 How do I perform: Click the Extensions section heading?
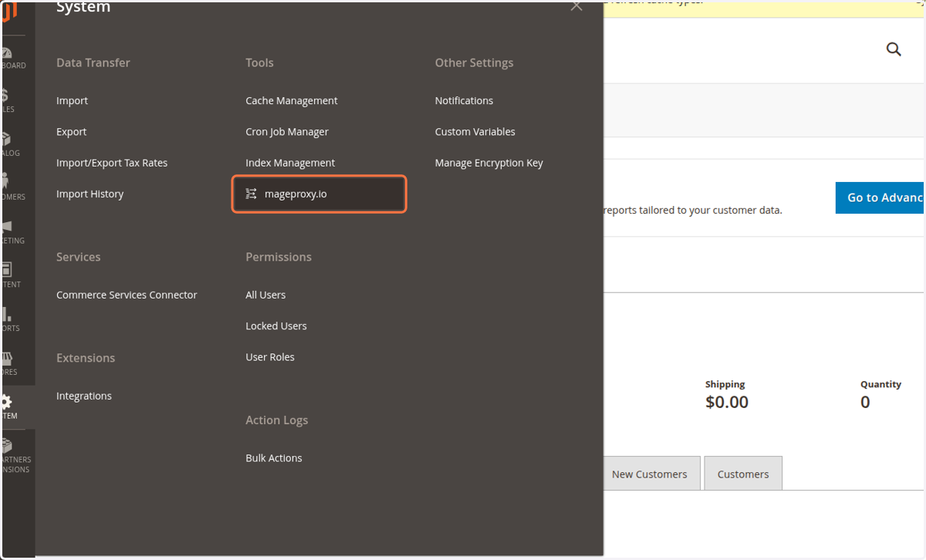tap(86, 358)
